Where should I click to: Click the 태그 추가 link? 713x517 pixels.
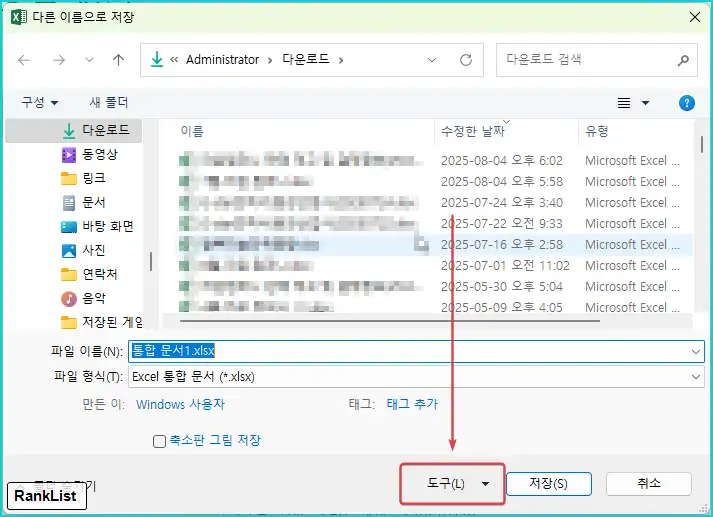[x=412, y=405]
